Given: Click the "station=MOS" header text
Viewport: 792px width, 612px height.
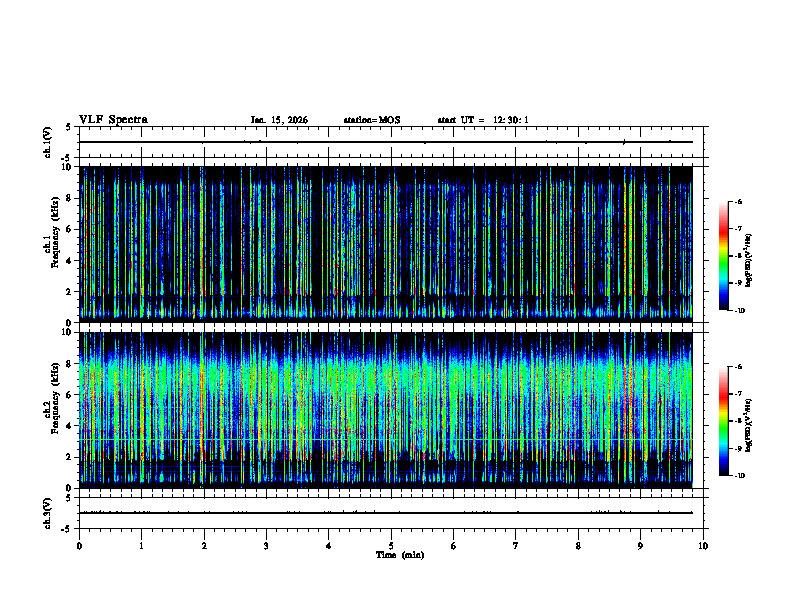Looking at the screenshot, I should coord(372,120).
